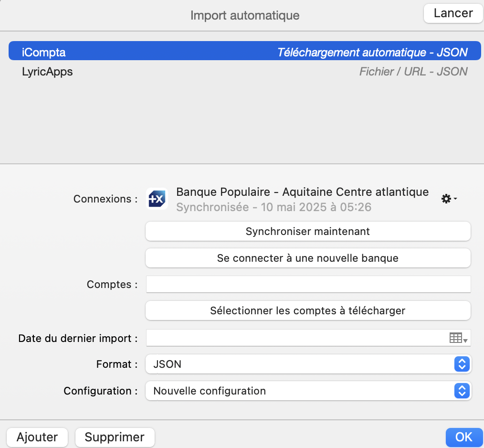Click Sélectionner les comptes à télécharger
The width and height of the screenshot is (484, 448).
(x=308, y=310)
